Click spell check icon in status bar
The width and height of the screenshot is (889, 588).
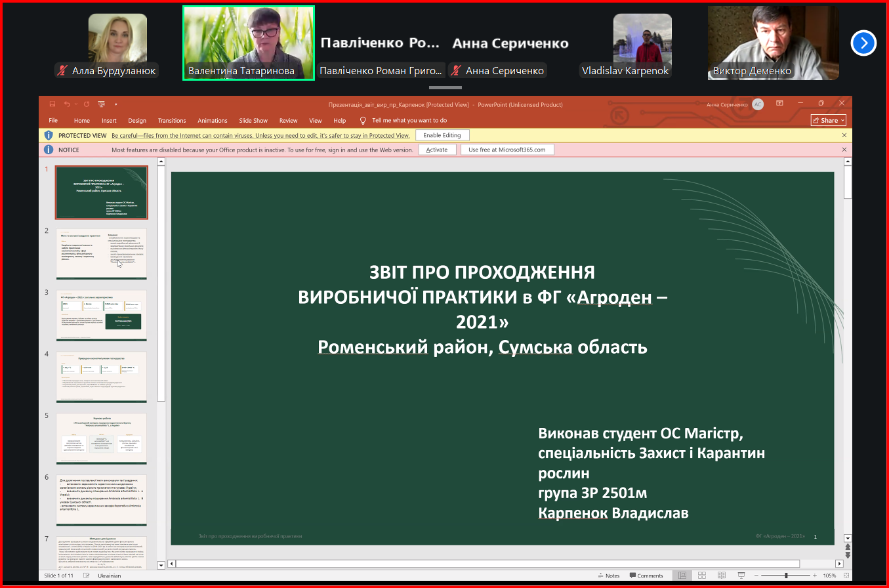pos(87,576)
